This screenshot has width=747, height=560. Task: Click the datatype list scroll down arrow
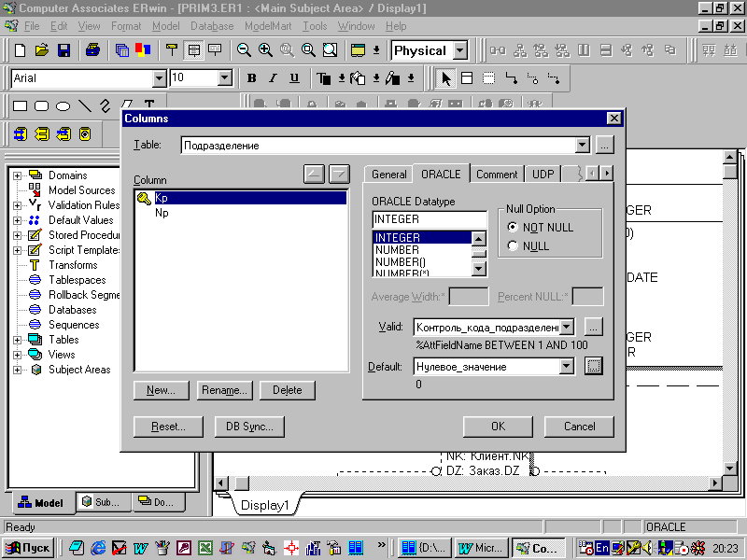coord(478,269)
